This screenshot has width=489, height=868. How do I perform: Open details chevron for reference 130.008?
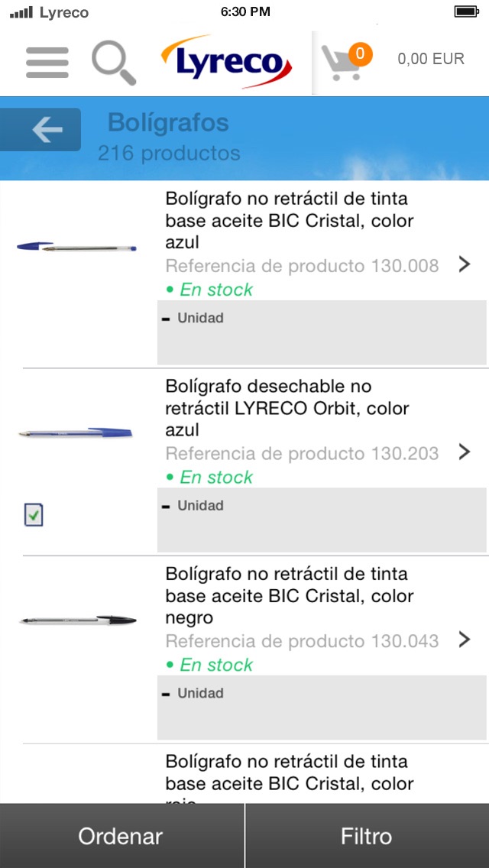464,264
